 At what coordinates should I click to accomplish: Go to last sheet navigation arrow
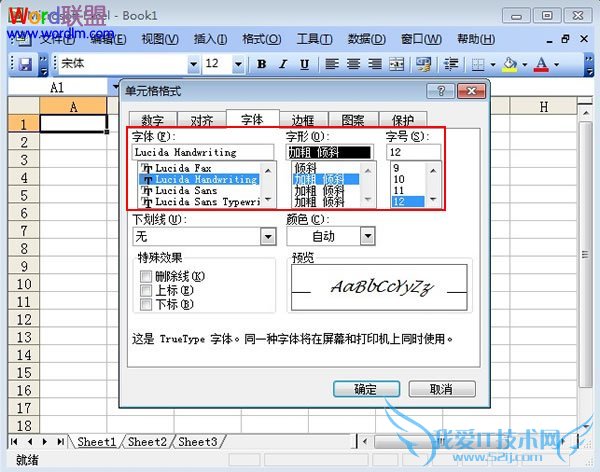tap(60, 442)
